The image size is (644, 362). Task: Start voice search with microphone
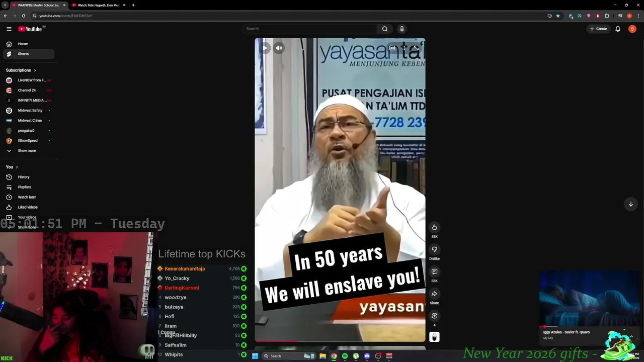click(x=401, y=29)
